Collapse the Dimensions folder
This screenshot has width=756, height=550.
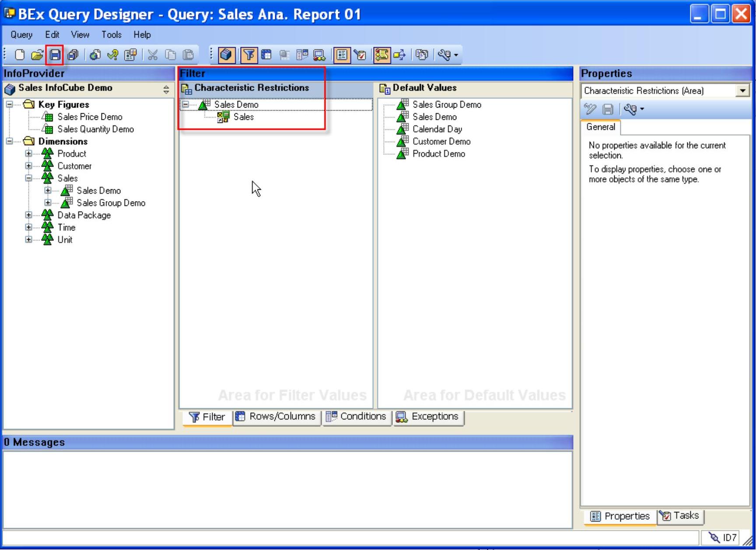point(9,141)
